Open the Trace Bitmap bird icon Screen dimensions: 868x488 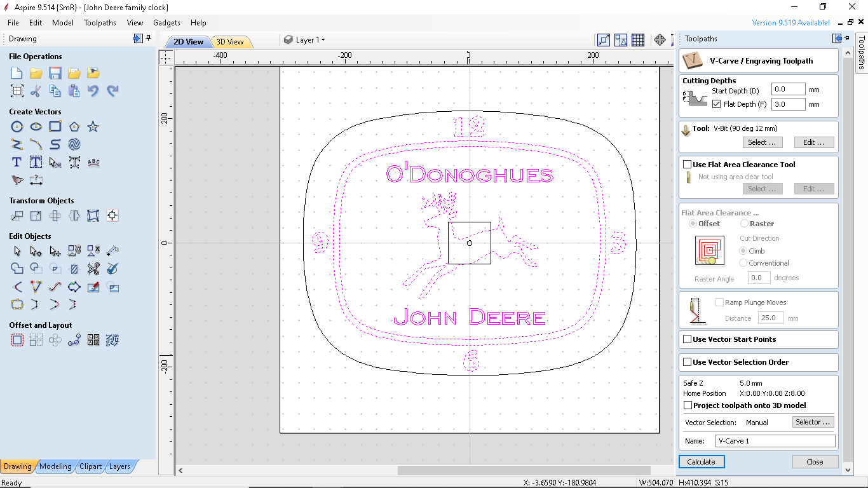[x=17, y=180]
